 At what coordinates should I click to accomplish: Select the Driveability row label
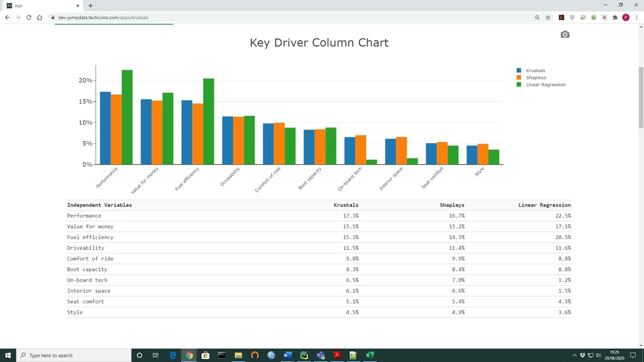tap(86, 248)
